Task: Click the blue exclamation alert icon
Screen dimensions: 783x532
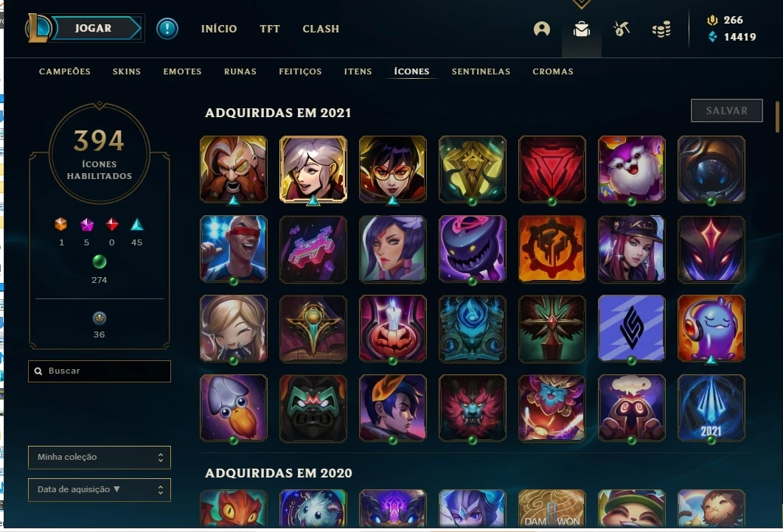Action: [167, 29]
